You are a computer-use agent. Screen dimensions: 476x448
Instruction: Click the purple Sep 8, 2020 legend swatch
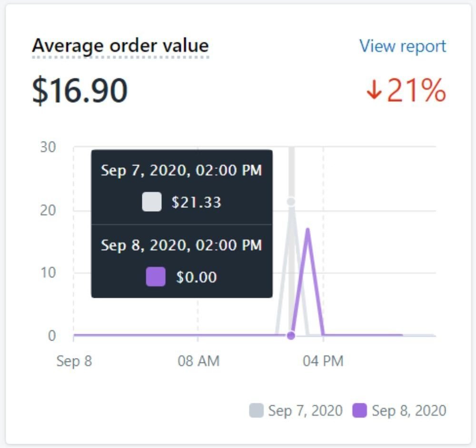coord(360,410)
